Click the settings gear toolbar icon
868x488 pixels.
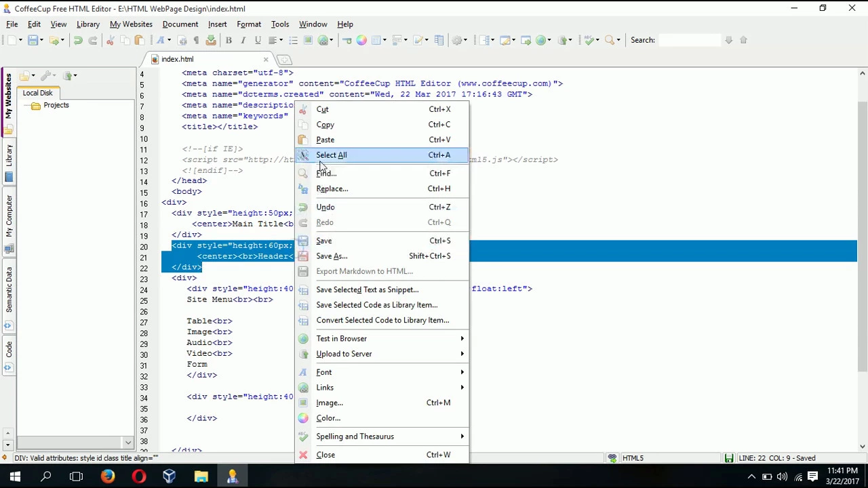tap(456, 40)
